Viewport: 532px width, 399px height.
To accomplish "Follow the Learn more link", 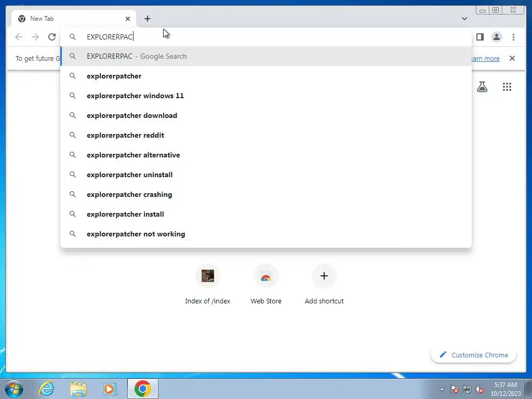I will click(x=485, y=58).
